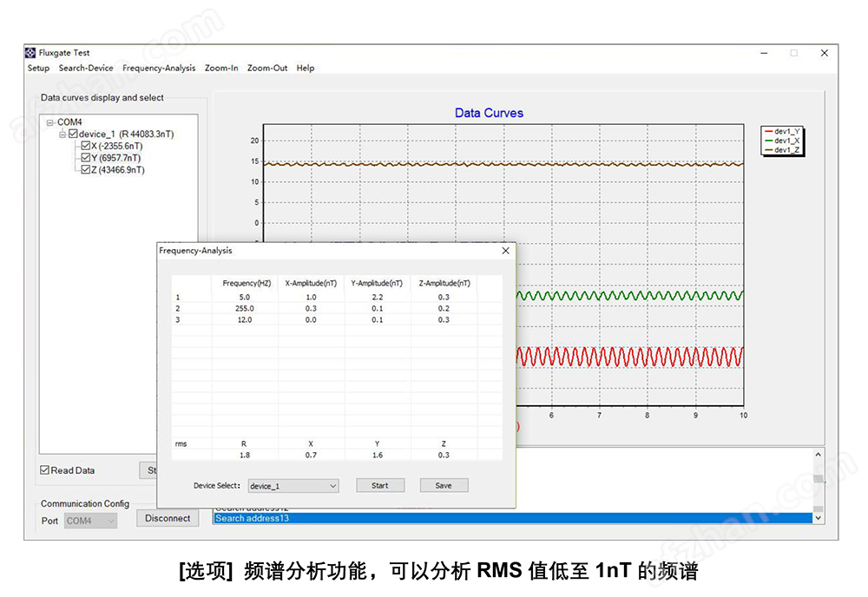
Task: Toggle the Y (6957.7nT) curve checkbox
Action: point(85,159)
